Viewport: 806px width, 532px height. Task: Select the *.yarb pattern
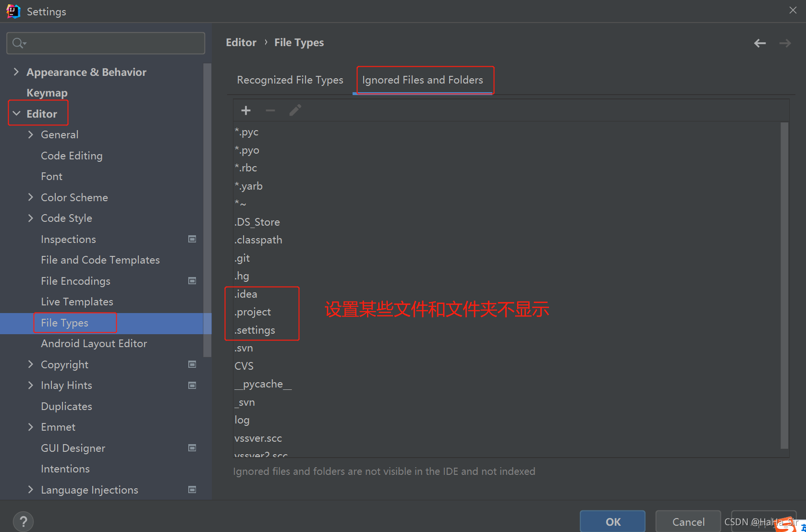click(x=248, y=186)
